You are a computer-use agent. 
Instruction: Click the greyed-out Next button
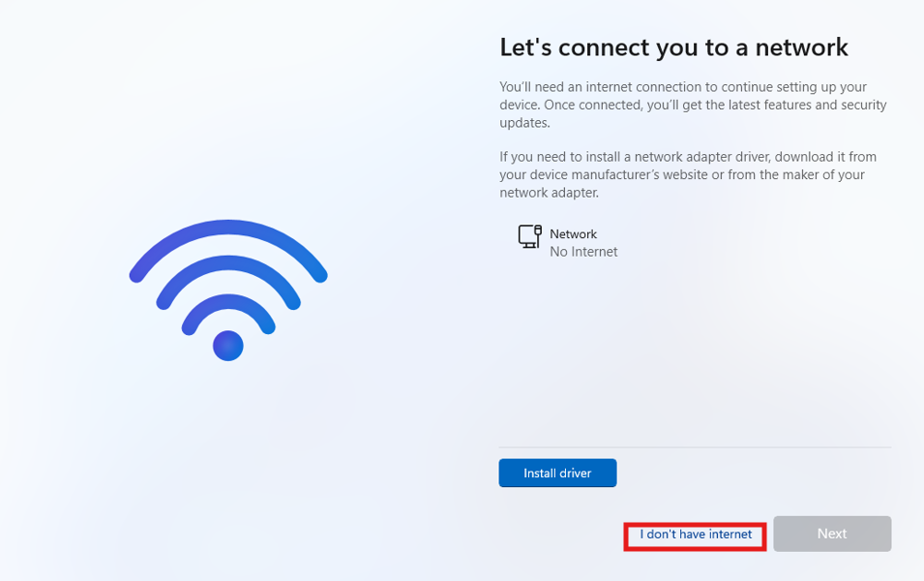click(832, 534)
